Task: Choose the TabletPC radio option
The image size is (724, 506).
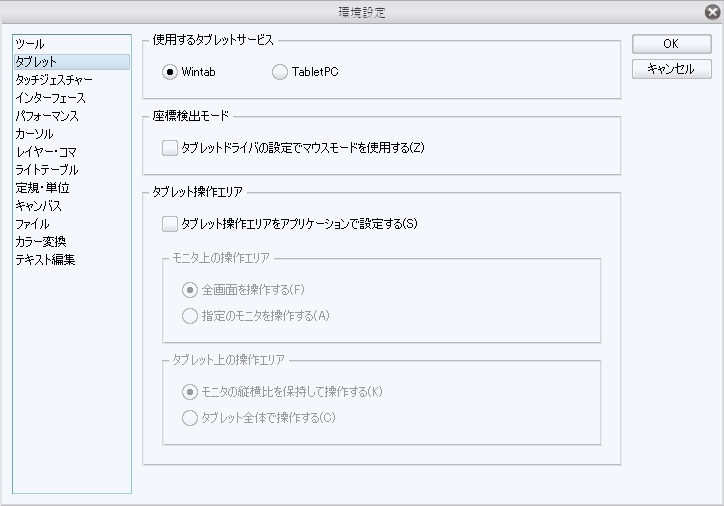Action: [279, 72]
